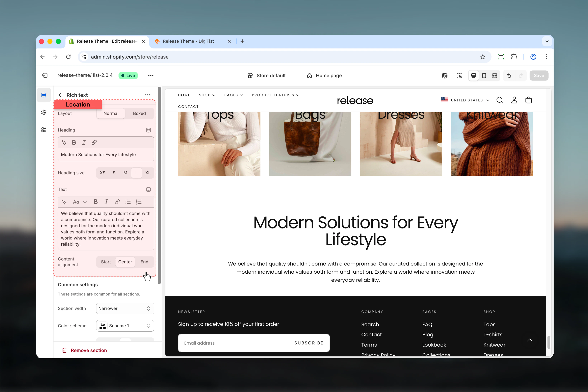Screen dimensions: 588x392
Task: Expand the SHOP navigation menu
Action: click(207, 95)
